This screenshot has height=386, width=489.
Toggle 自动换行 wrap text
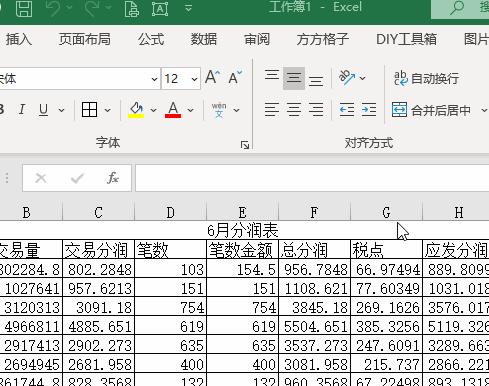tap(426, 78)
